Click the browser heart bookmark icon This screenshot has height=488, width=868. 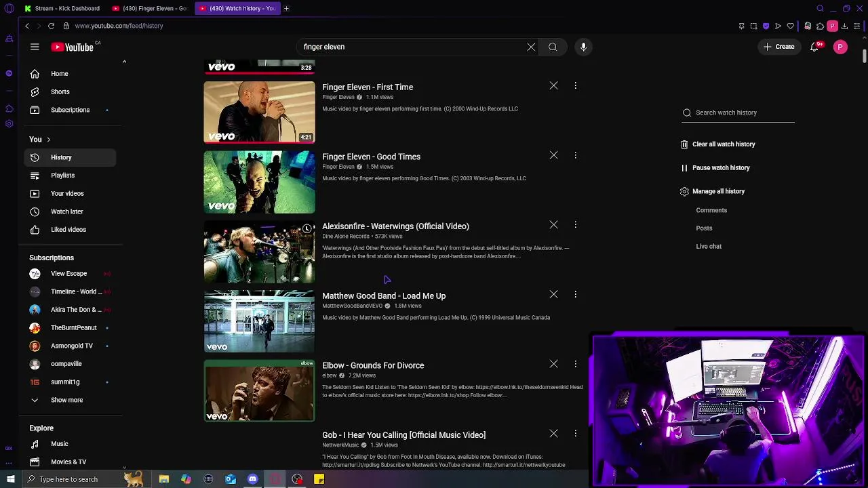click(x=790, y=26)
